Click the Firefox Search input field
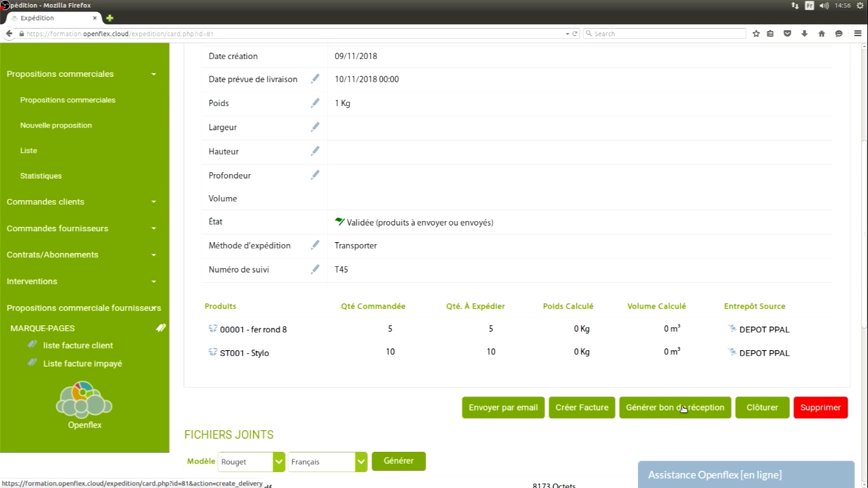This screenshot has width=868, height=488. (x=664, y=34)
